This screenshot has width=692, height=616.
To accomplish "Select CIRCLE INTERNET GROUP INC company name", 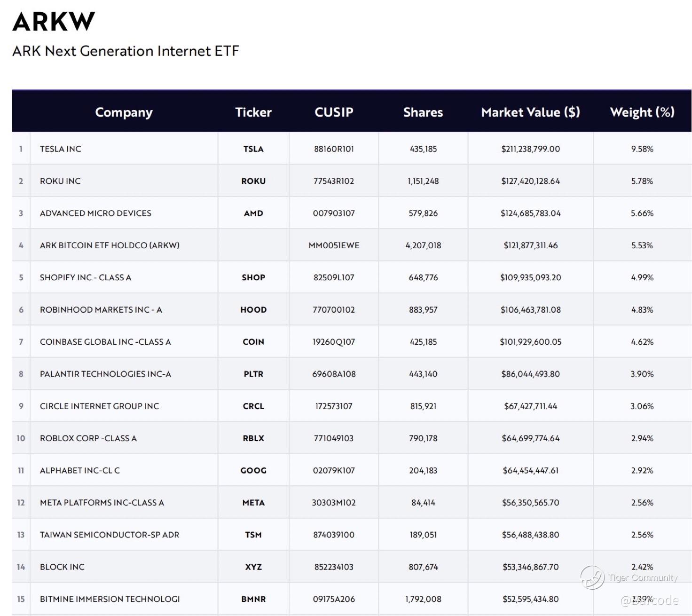I will [99, 406].
